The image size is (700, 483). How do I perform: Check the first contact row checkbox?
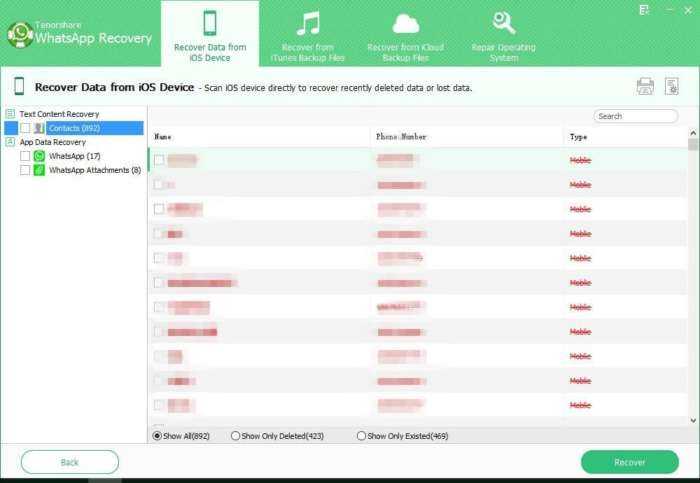coord(159,160)
